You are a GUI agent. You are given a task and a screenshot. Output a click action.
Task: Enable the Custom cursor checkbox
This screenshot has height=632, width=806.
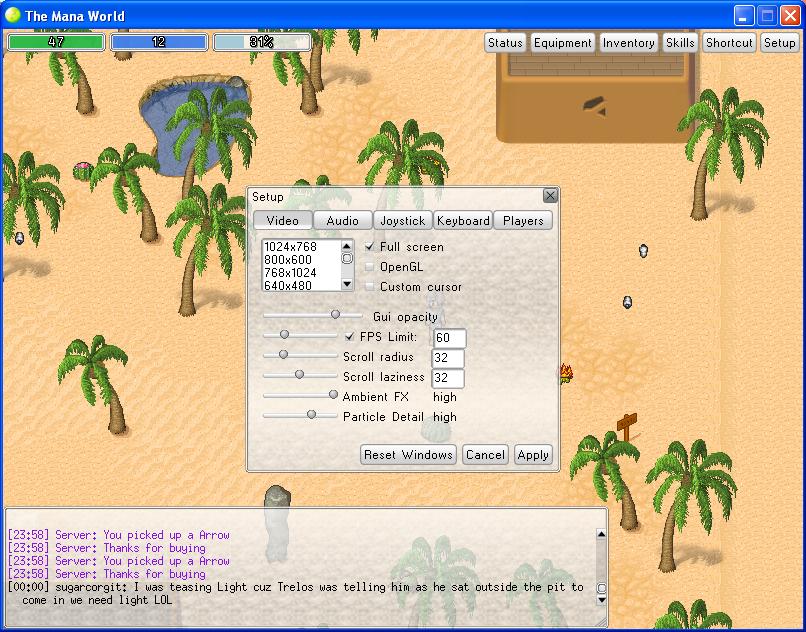[369, 286]
